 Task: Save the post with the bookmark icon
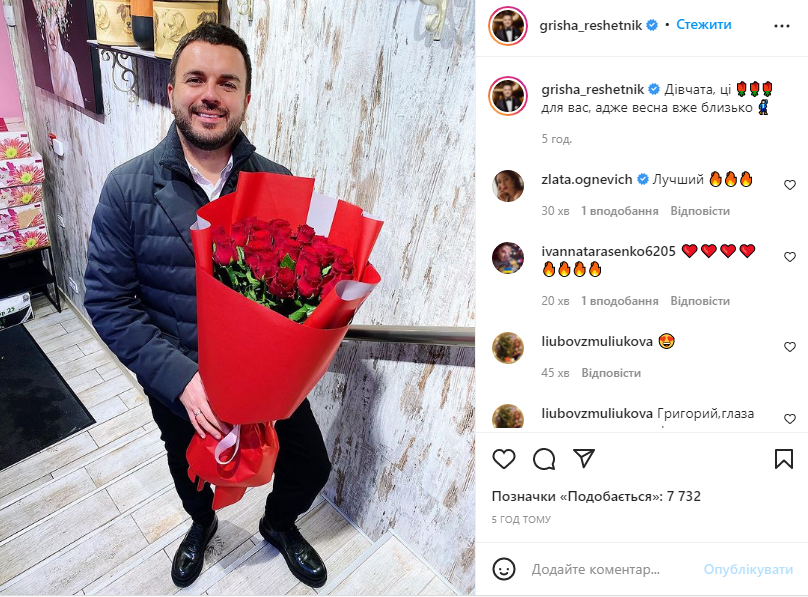783,458
